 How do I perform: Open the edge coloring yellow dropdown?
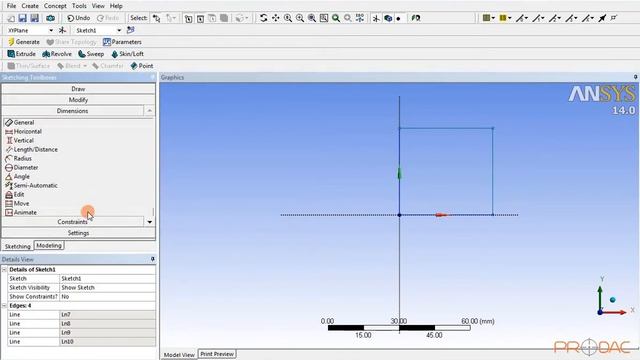[x=505, y=18]
